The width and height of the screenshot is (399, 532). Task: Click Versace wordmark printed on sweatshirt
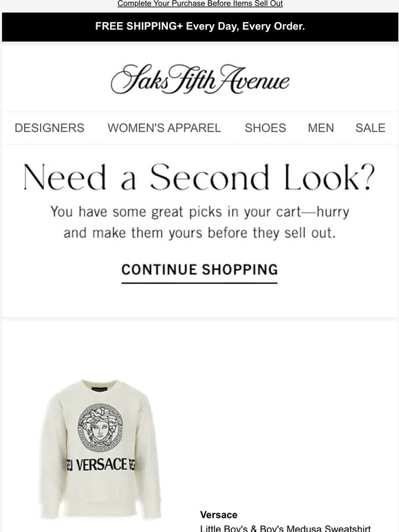(x=102, y=465)
